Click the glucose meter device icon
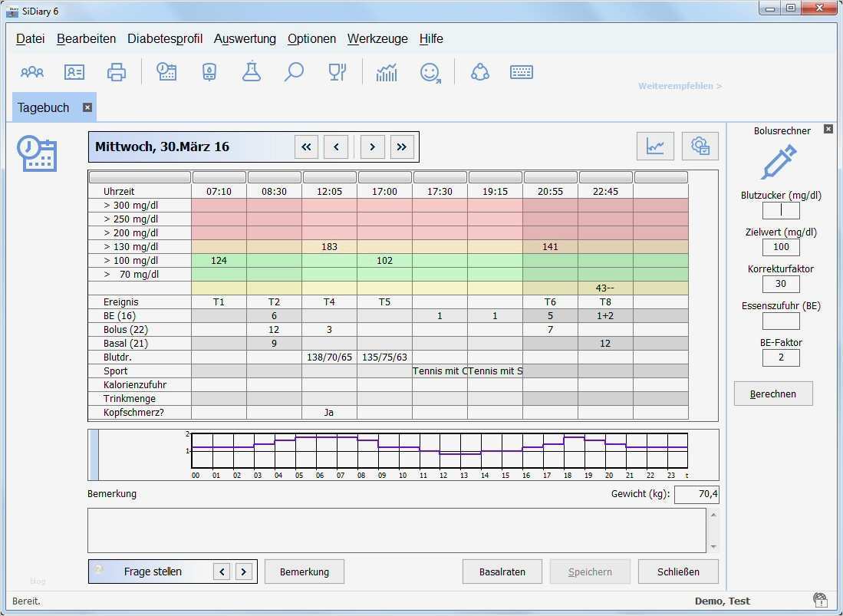The image size is (843, 616). click(x=209, y=71)
